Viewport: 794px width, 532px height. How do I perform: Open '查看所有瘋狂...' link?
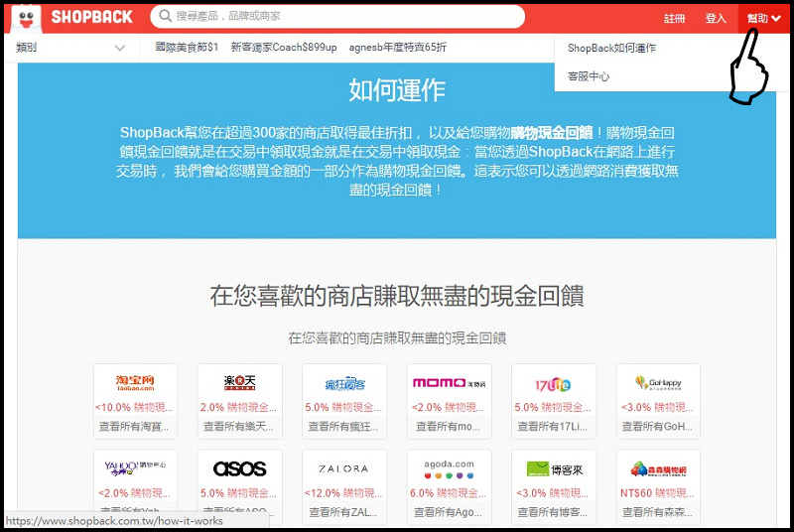(343, 427)
